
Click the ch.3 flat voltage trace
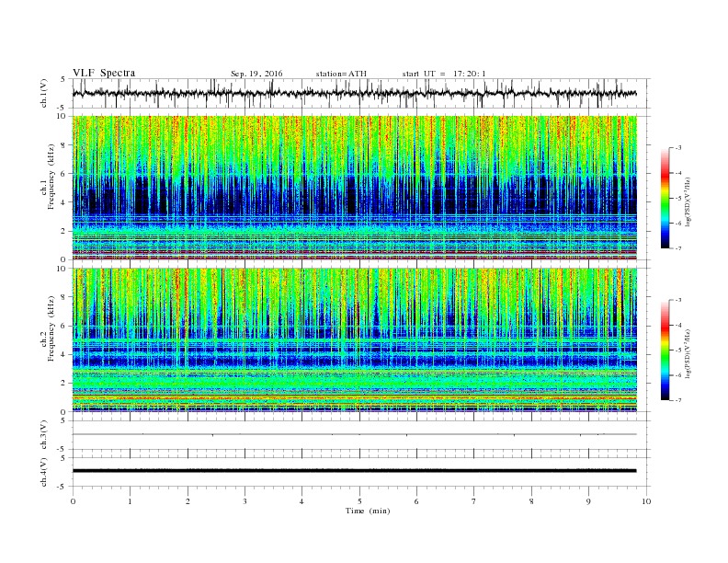tap(354, 434)
